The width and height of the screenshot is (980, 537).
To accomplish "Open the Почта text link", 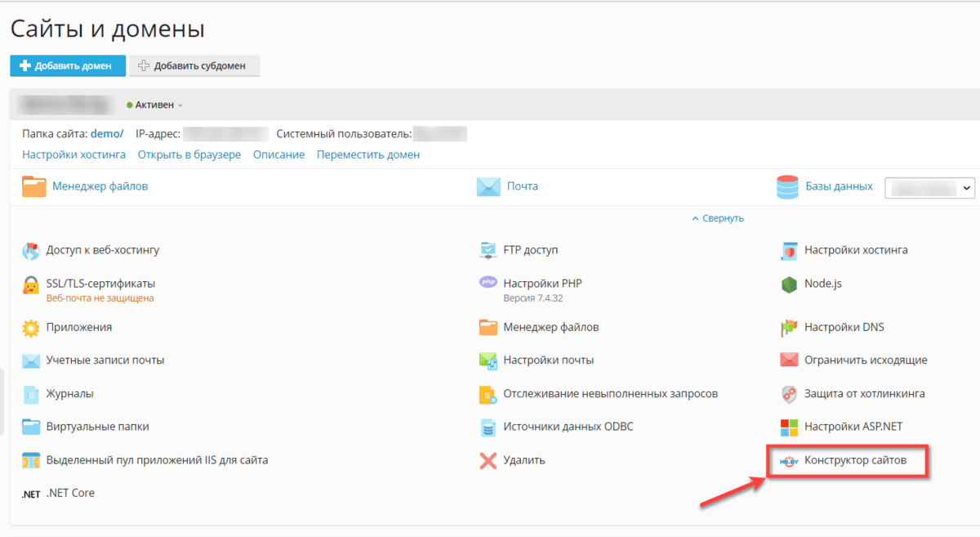I will point(523,186).
